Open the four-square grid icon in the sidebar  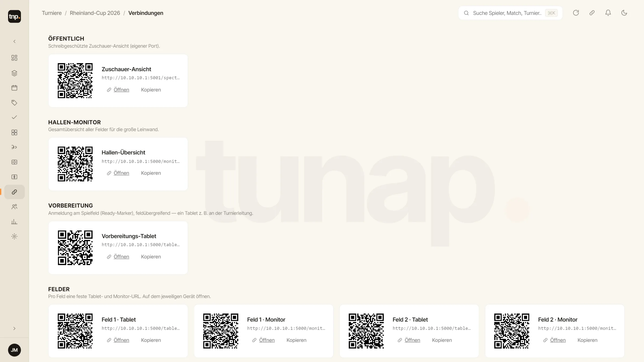14,132
